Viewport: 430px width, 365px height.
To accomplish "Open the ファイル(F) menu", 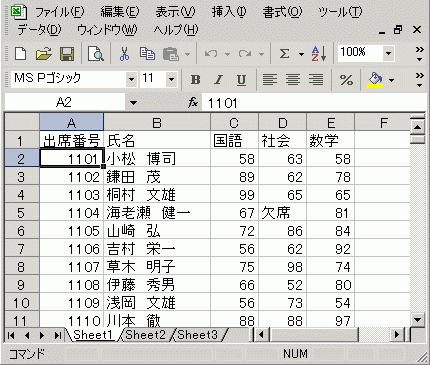I will coord(59,12).
